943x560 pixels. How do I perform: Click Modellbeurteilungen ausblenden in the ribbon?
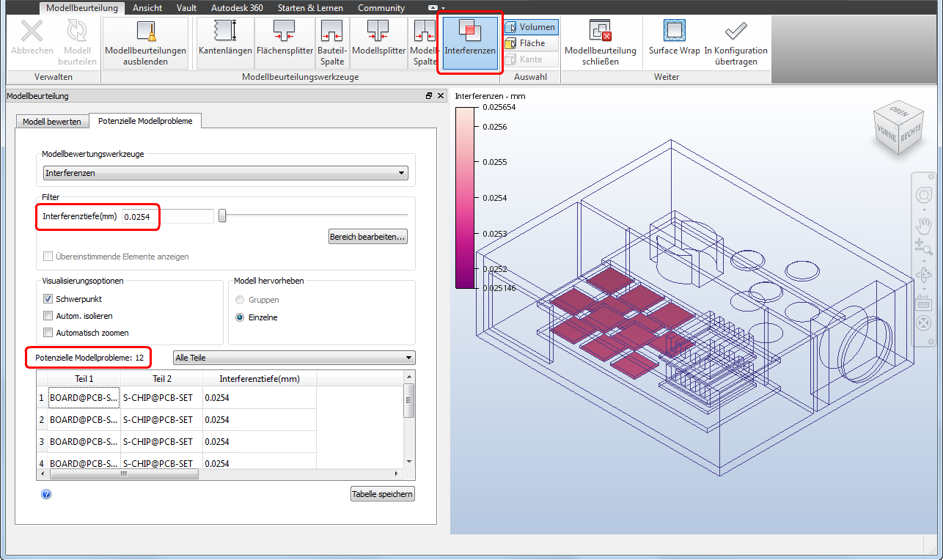pos(146,42)
